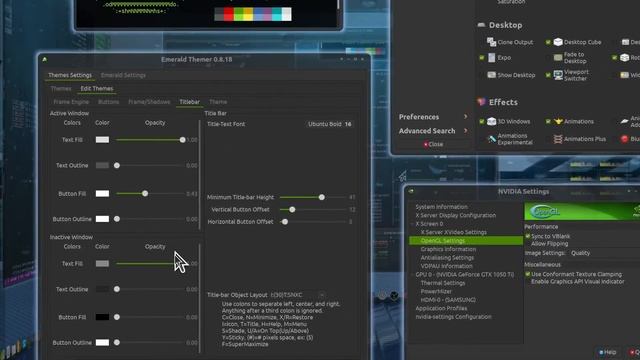Select X Server XVideo Settings
This screenshot has width=640, height=360.
point(453,232)
